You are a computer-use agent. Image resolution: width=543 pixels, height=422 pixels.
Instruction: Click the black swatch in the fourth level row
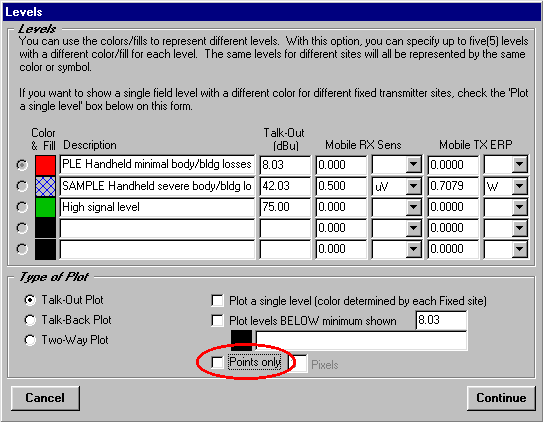click(45, 228)
